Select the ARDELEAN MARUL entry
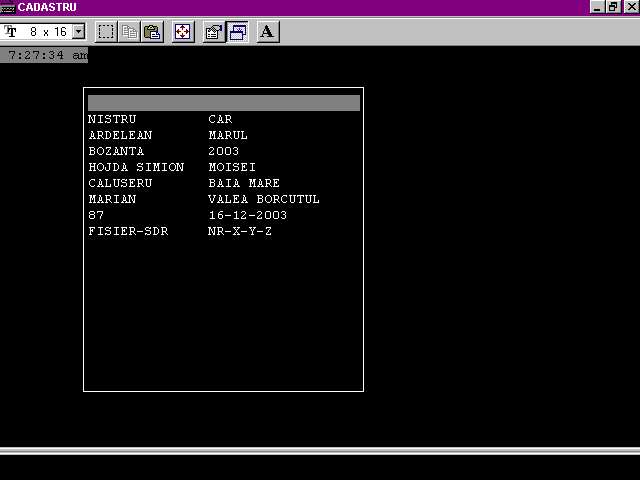This screenshot has width=640, height=480. (x=168, y=135)
